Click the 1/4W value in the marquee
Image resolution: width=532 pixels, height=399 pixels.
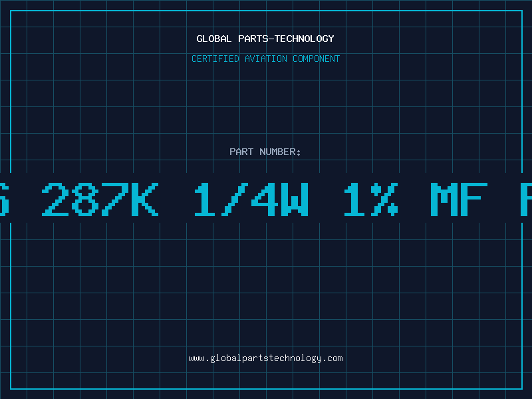pos(251,199)
